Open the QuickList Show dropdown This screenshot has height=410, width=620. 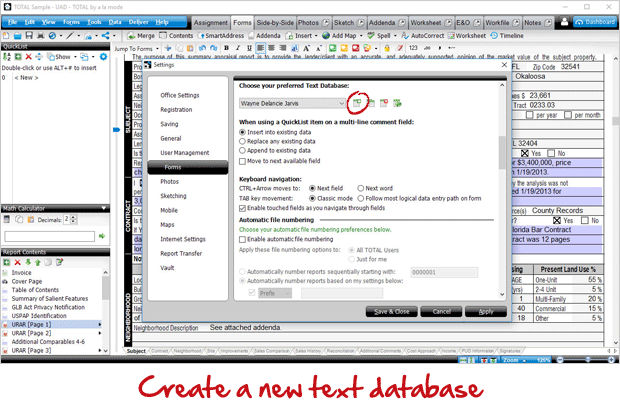tap(75, 57)
